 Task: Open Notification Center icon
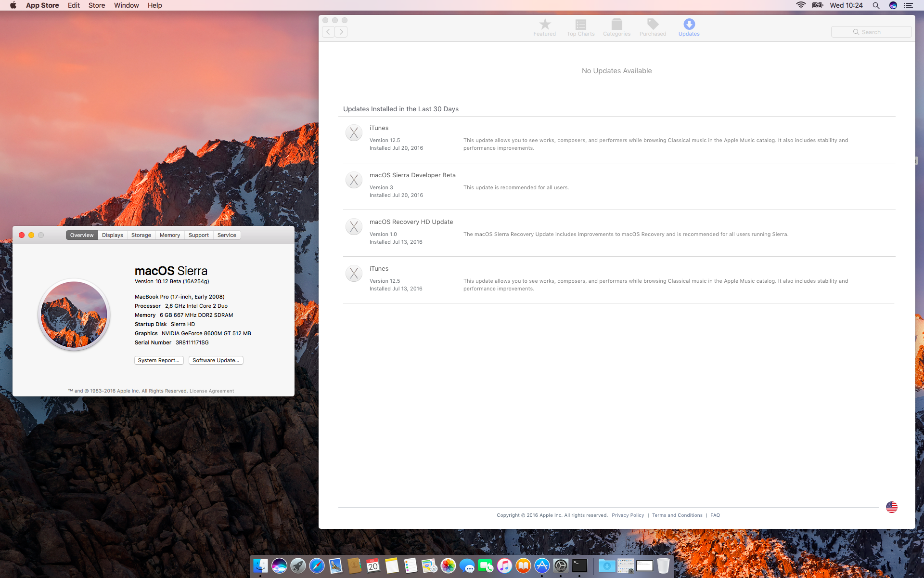[909, 5]
